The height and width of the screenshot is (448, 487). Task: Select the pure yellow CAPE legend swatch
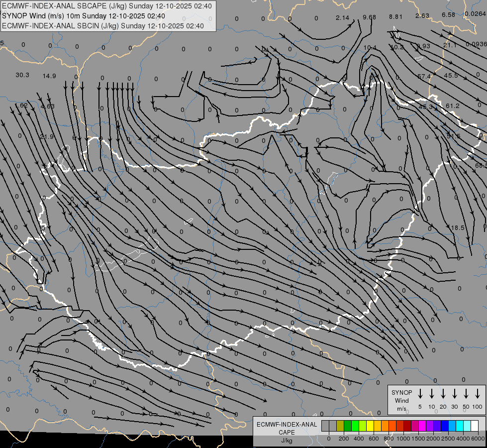point(370,426)
